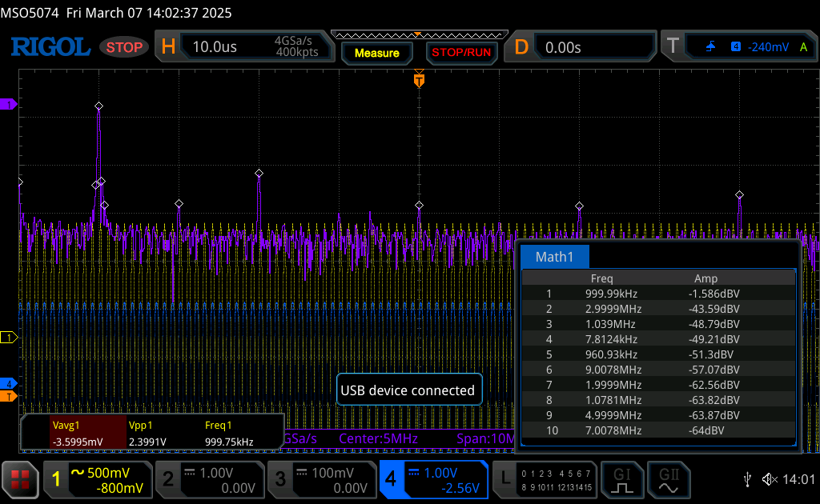Select the yellow channel 1 ground marker

pyautogui.click(x=8, y=338)
